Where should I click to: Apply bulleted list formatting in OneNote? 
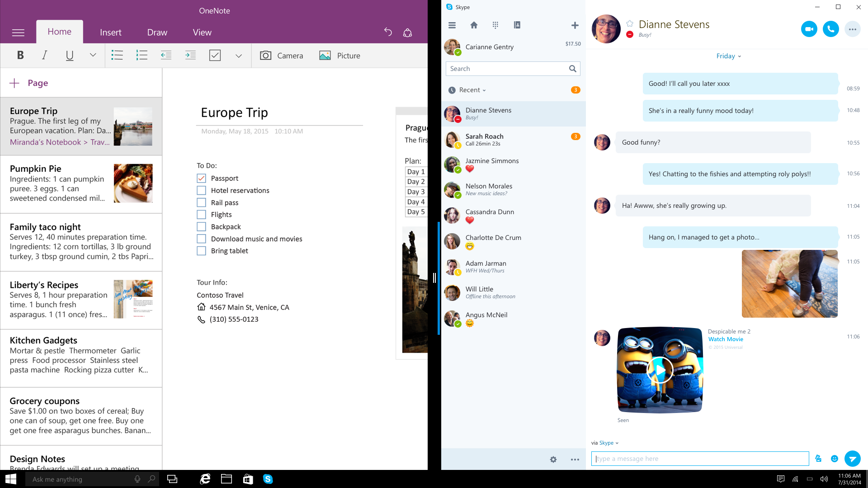(117, 56)
